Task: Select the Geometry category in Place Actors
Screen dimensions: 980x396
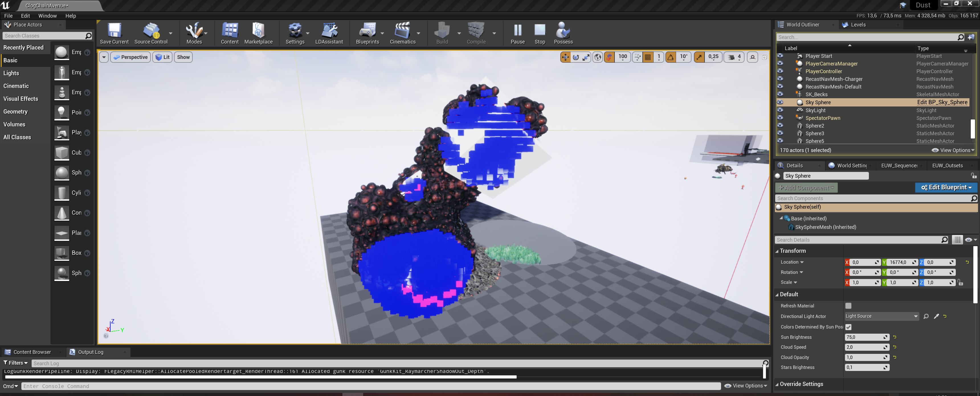Action: (15, 112)
